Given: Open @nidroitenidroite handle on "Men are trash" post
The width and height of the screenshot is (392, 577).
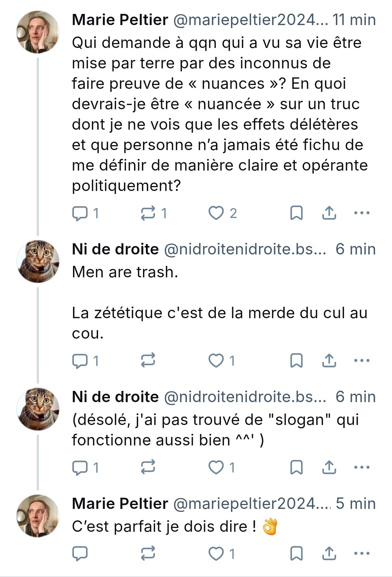Looking at the screenshot, I should tap(245, 249).
